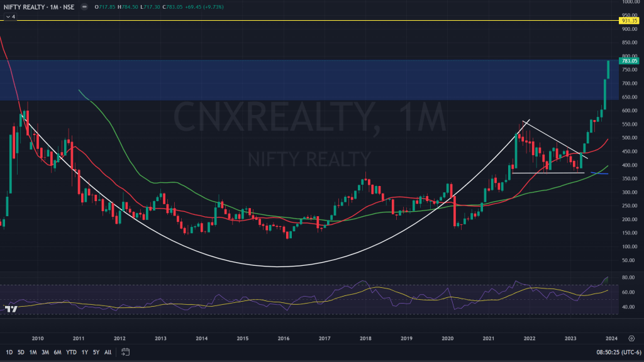Open the go-to-date calendar icon
Screen dimensions: 644x362
126,352
